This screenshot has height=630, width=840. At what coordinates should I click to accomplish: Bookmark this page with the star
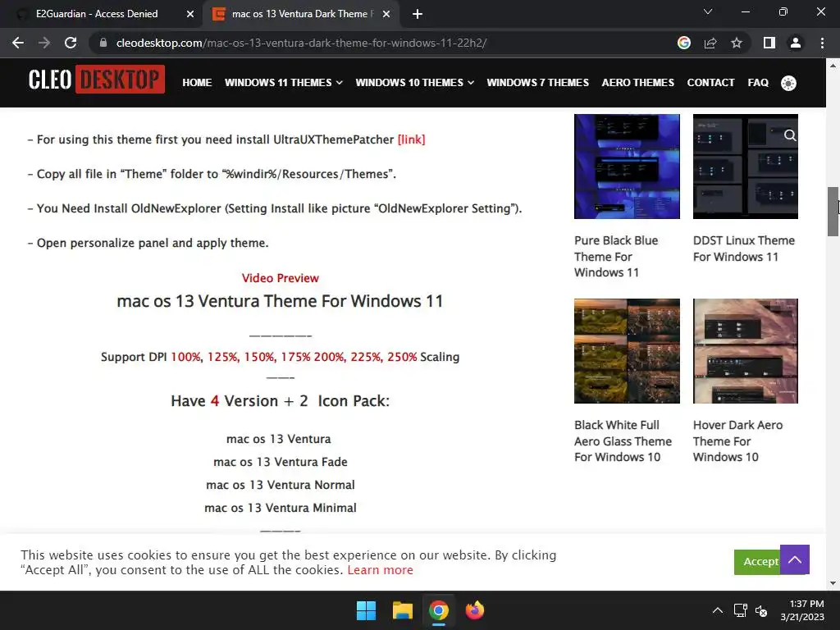[x=737, y=43]
